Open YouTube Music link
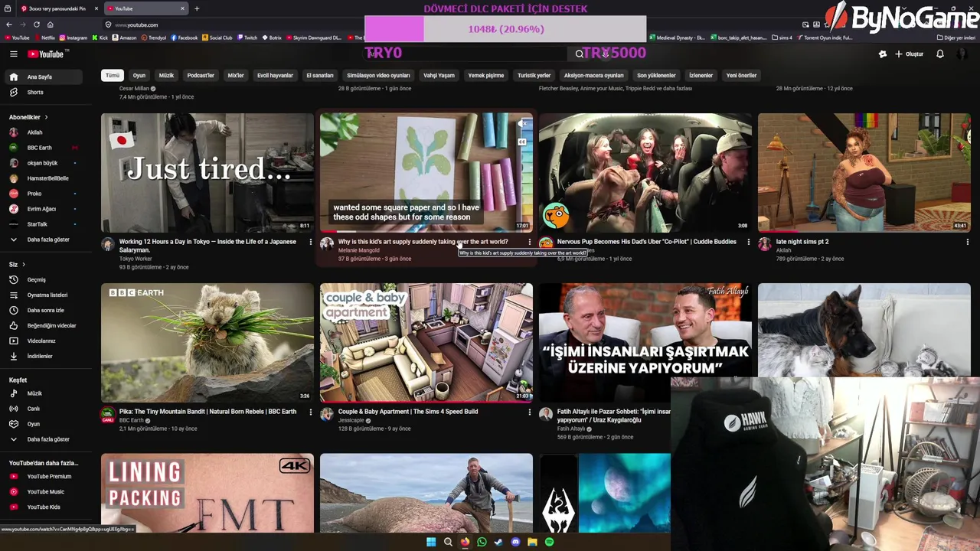This screenshot has height=551, width=980. tap(44, 492)
